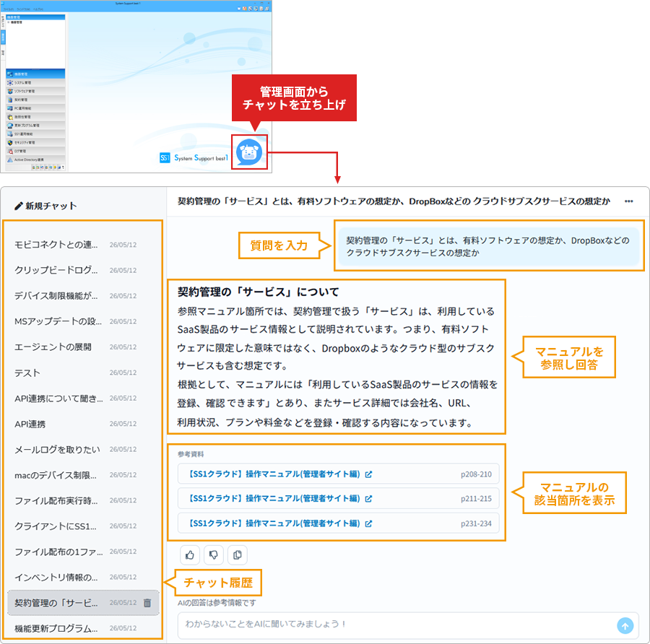Open the ウィンドウ menu in the SS1 window
Viewport: 650px width, 644px height.
click(23, 9)
